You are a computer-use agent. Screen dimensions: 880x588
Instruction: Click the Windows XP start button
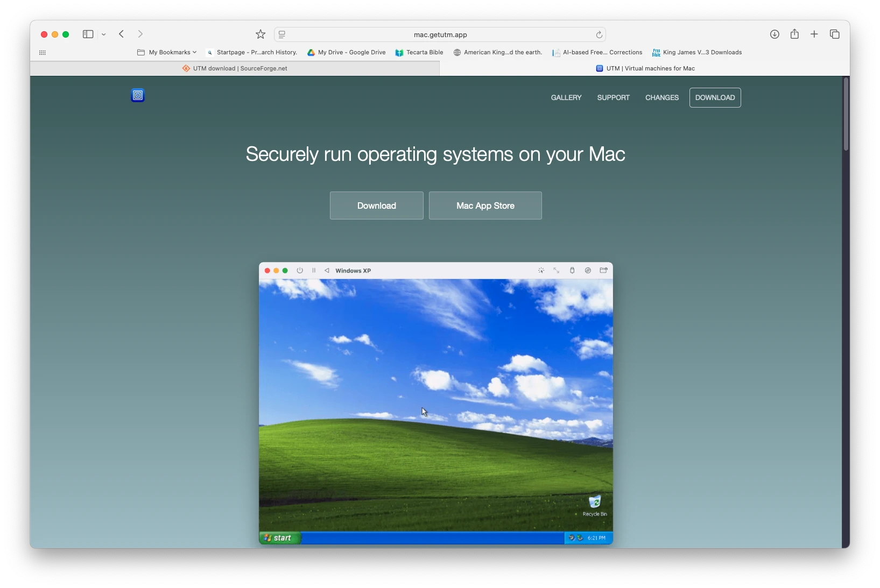280,537
